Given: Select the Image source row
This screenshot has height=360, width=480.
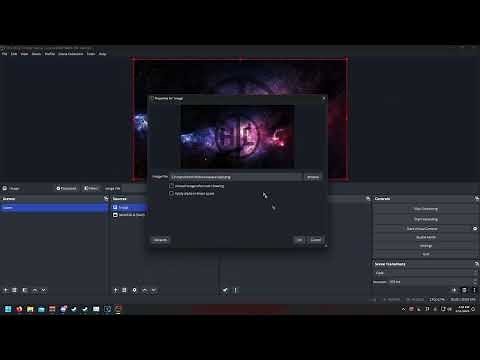Looking at the screenshot, I should [129, 207].
